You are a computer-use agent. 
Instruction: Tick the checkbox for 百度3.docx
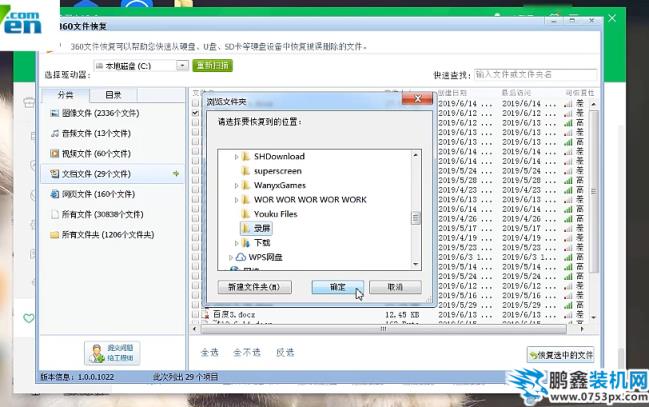(x=195, y=315)
